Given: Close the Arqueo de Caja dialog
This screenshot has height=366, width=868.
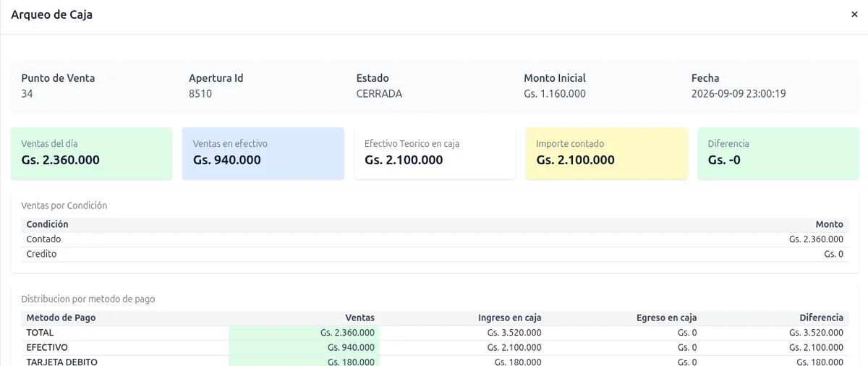Looking at the screenshot, I should (854, 14).
